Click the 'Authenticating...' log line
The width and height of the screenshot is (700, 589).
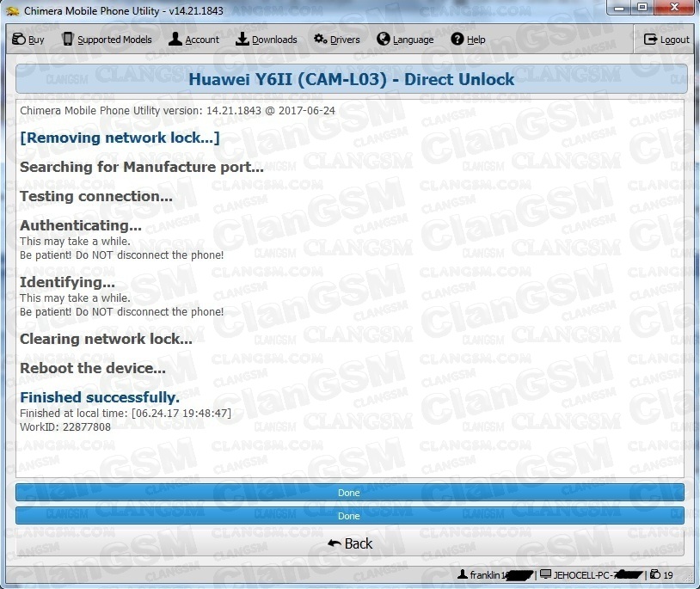[x=80, y=225]
